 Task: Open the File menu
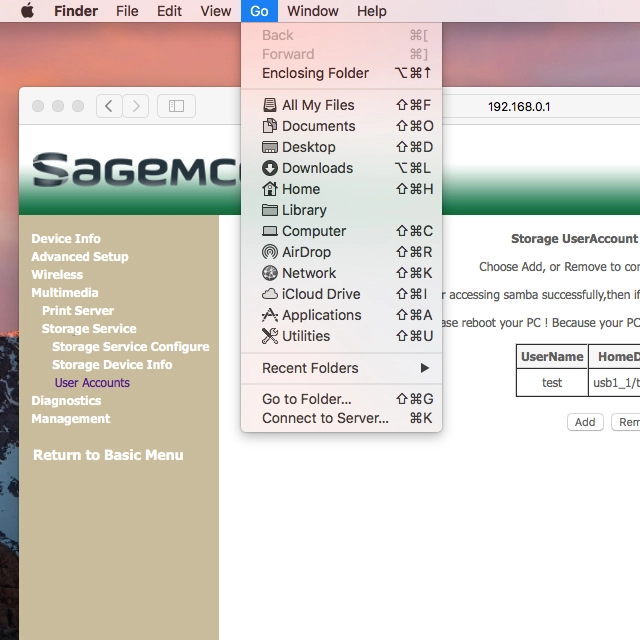[x=127, y=11]
